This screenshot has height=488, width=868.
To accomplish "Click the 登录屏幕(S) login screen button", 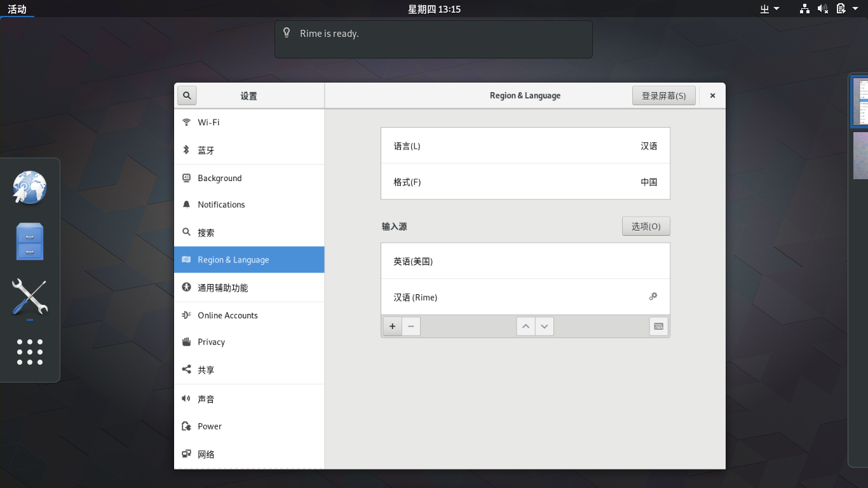I will coord(663,96).
